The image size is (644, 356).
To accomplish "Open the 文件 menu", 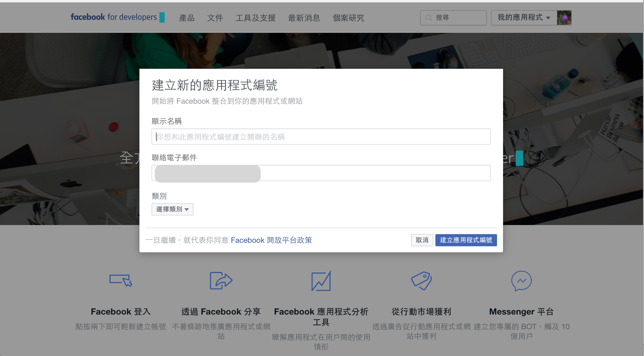I will 215,18.
